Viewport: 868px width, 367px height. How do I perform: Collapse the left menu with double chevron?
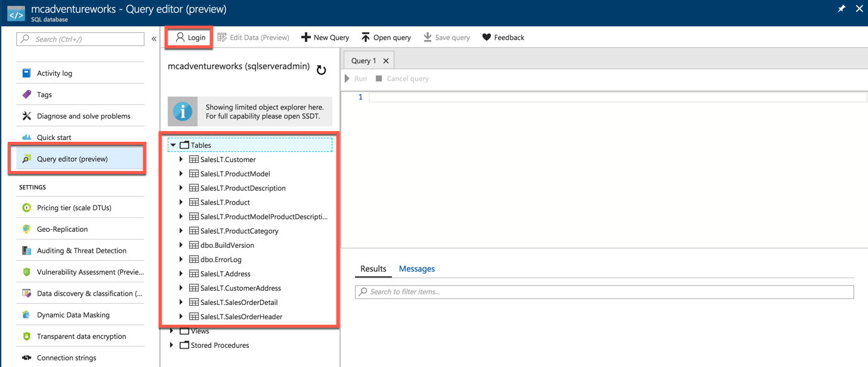point(154,39)
